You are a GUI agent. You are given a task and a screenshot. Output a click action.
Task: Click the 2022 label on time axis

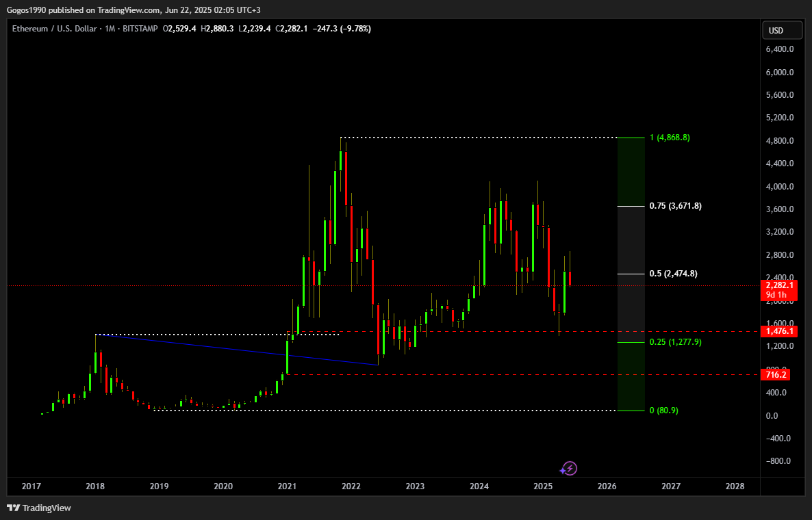click(351, 486)
